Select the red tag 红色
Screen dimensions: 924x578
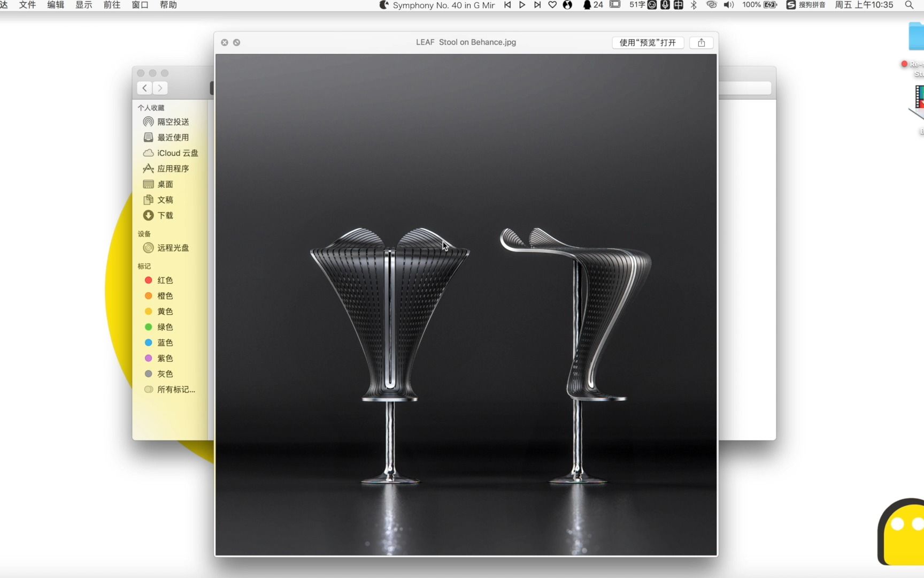pos(159,280)
